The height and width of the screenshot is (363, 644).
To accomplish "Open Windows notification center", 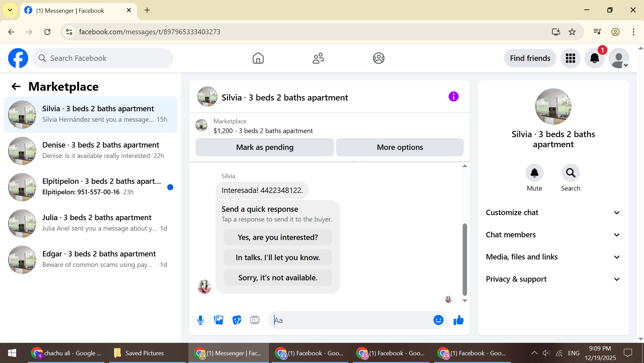I will tap(628, 353).
